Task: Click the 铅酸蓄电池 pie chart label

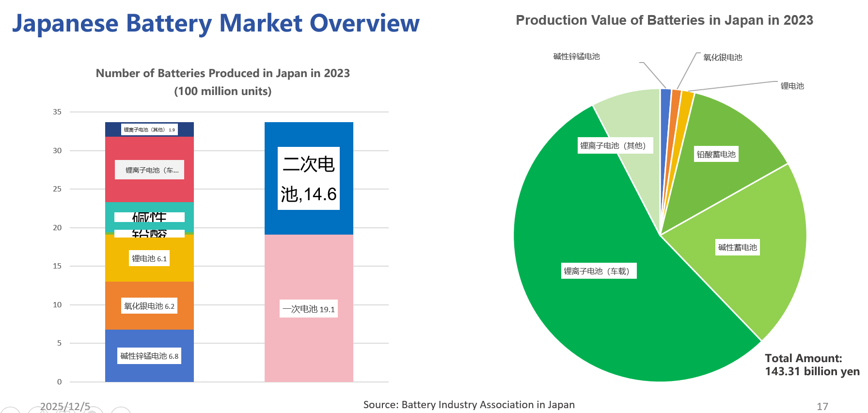Action: pyautogui.click(x=716, y=154)
